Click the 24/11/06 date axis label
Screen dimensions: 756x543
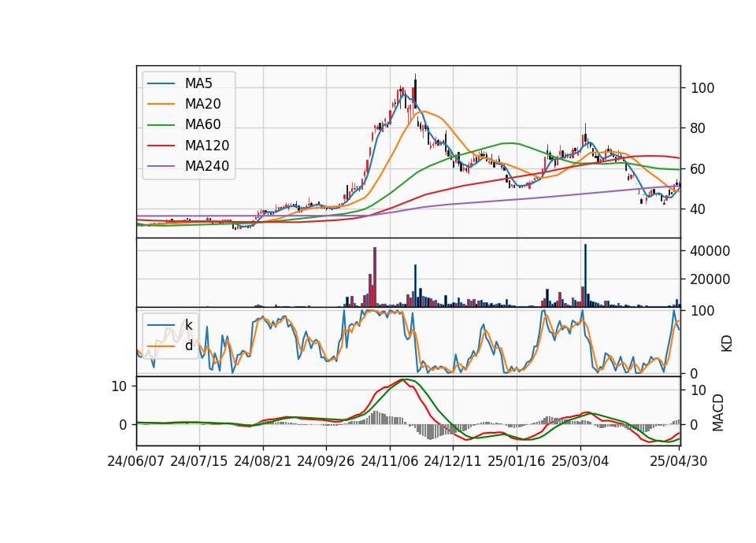[x=389, y=461]
